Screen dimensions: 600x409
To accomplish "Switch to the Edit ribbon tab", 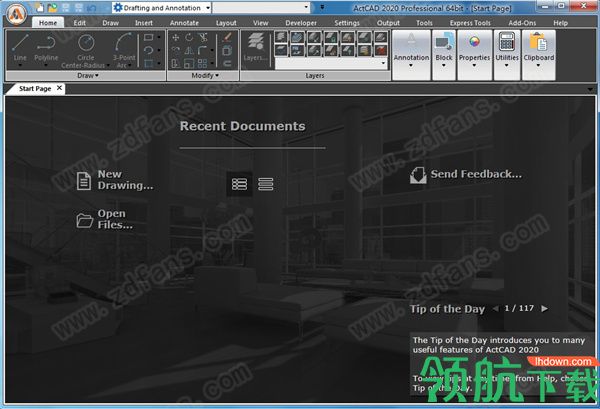I will coord(80,23).
